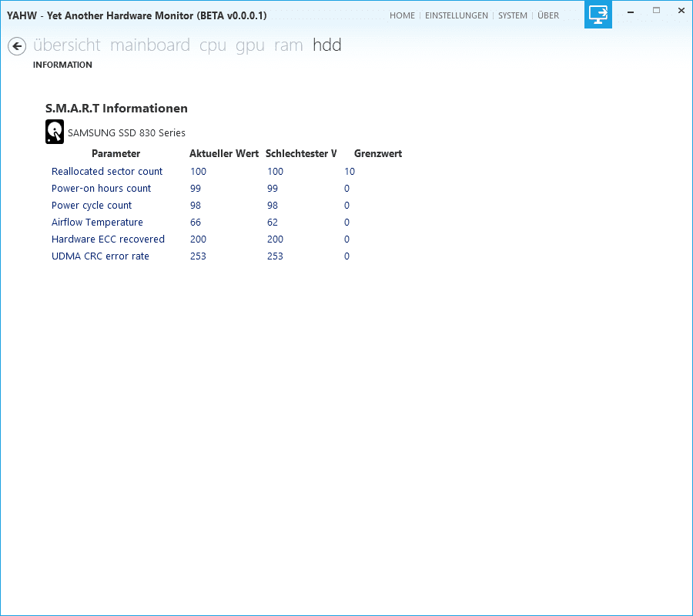Switch to the übersicht tab
693x616 pixels.
(x=67, y=45)
